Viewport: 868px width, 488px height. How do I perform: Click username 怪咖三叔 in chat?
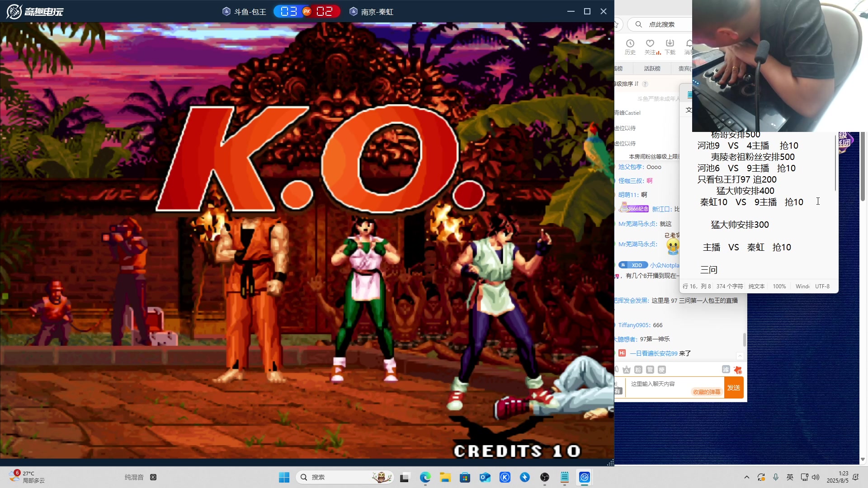pos(631,181)
